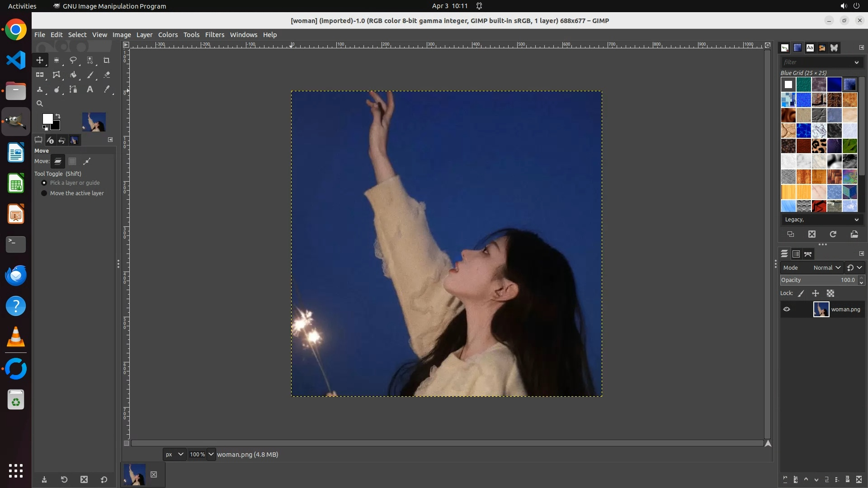The image size is (868, 488).
Task: Set Move mode to selection
Action: point(72,161)
